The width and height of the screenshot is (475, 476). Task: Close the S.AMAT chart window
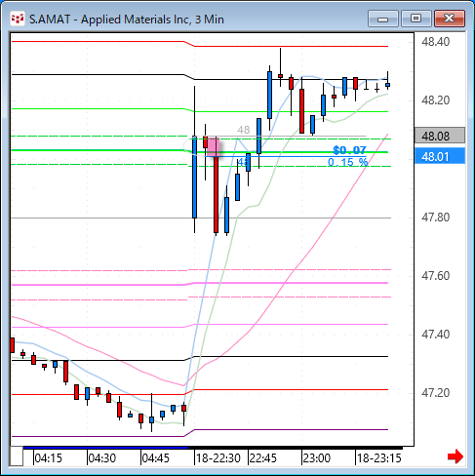pyautogui.click(x=450, y=19)
